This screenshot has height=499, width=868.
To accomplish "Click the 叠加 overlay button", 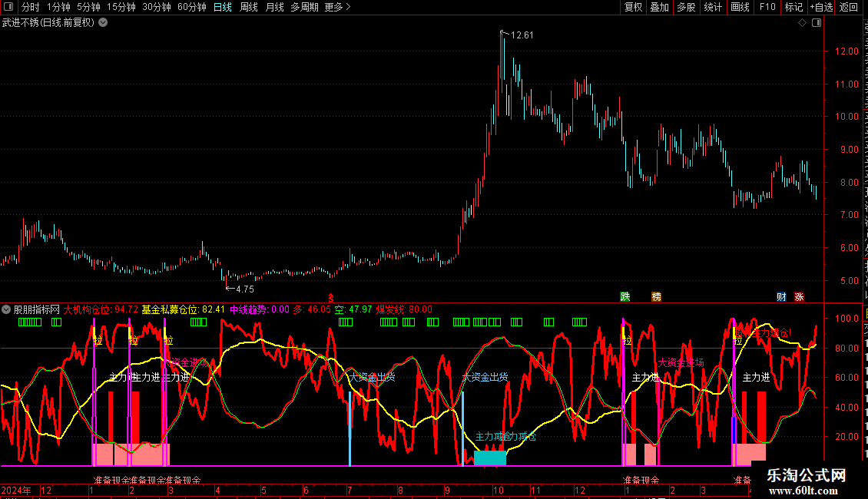I will coord(659,7).
